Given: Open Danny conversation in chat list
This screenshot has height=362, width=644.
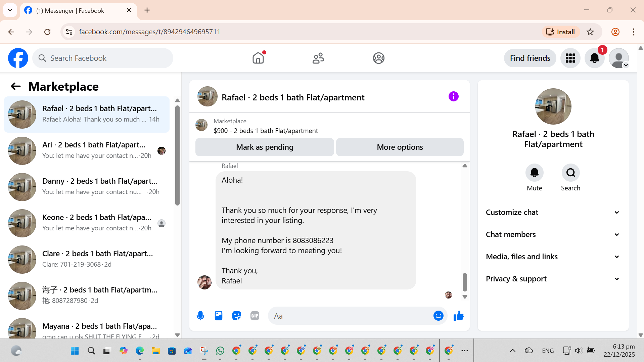Looking at the screenshot, I should point(87,187).
